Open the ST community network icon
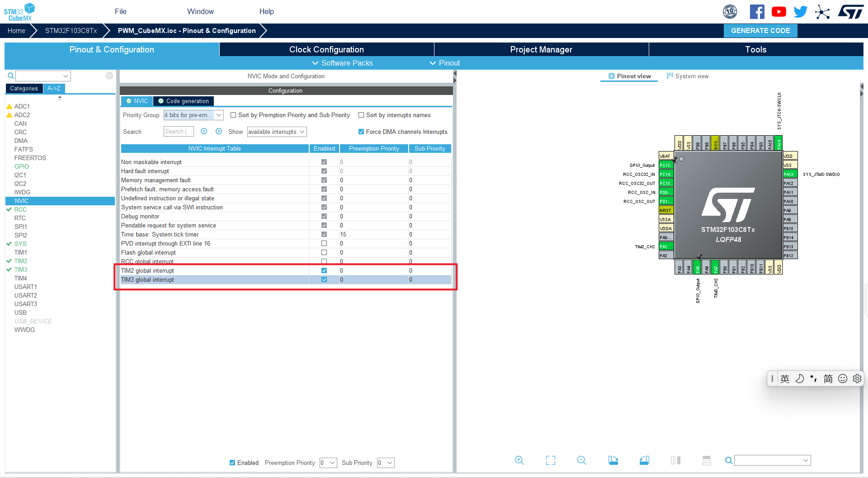 point(822,12)
